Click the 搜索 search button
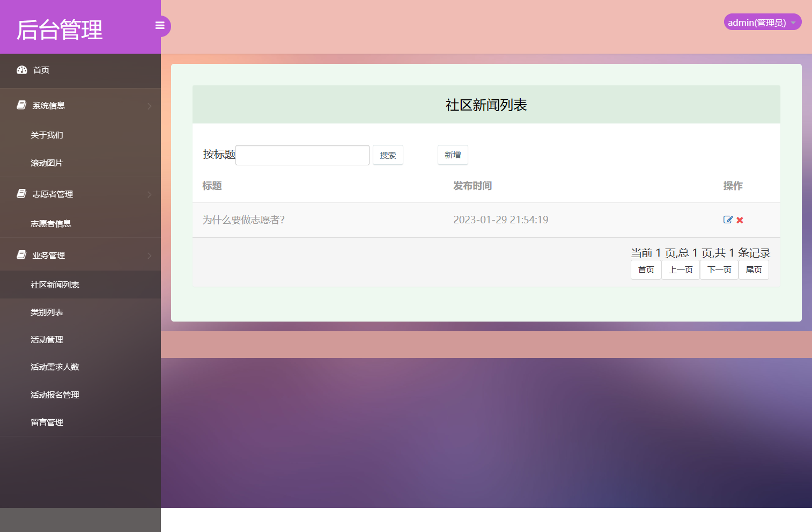 (388, 155)
